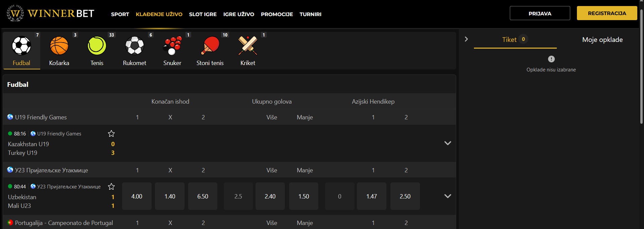This screenshot has width=644, height=229.
Task: Select the Snuker balls icon
Action: pos(172,46)
